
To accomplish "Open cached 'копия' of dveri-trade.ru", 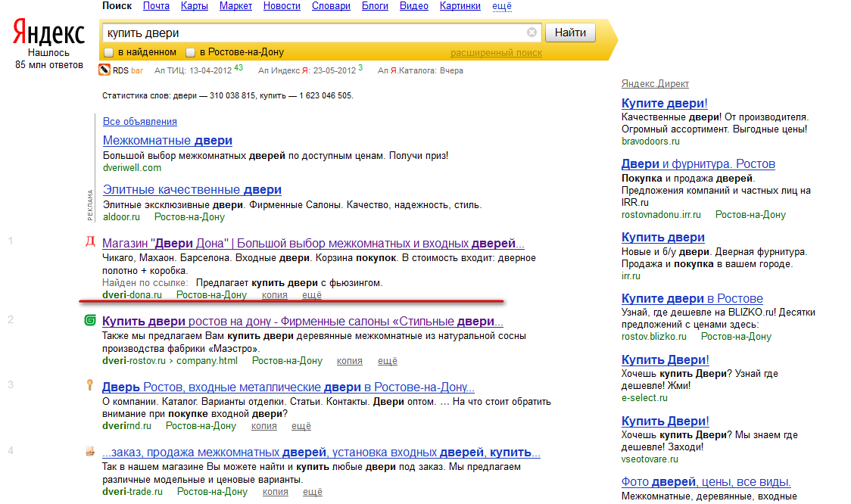I will [275, 492].
